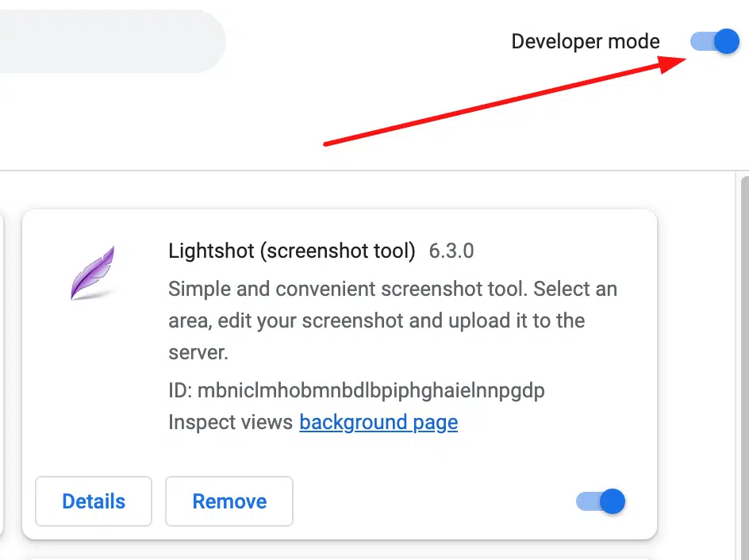This screenshot has height=560, width=749.
Task: Select the Lightshot (screenshot tool) title
Action: pos(291,251)
